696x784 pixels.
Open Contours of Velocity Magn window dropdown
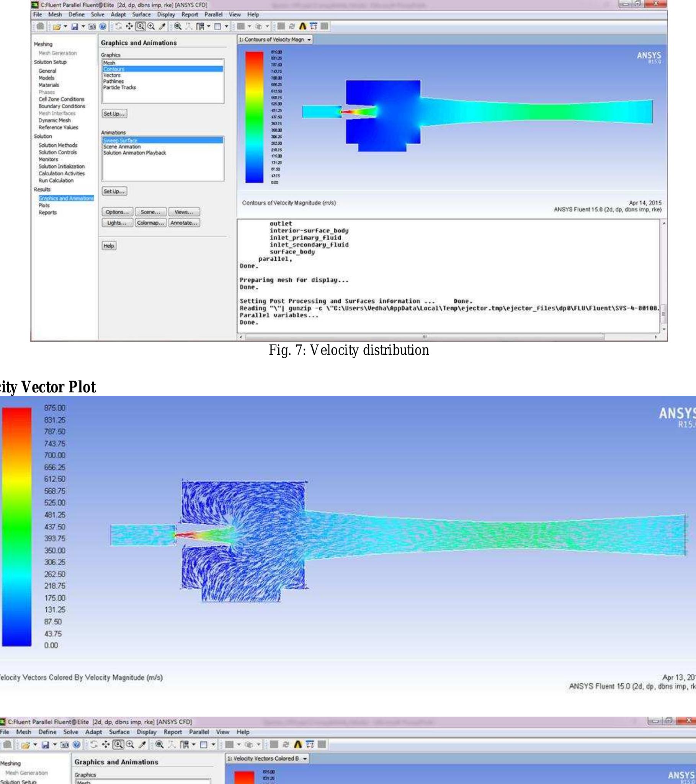click(309, 39)
